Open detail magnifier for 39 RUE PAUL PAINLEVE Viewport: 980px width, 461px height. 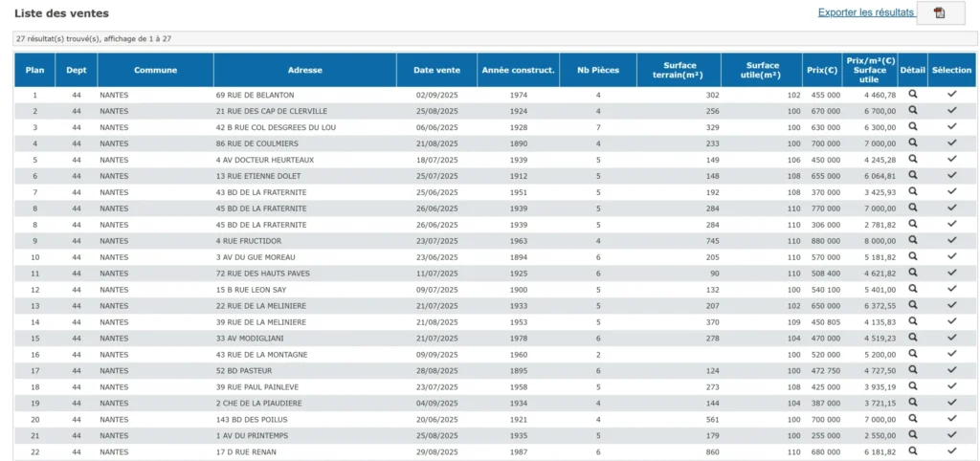pyautogui.click(x=913, y=386)
